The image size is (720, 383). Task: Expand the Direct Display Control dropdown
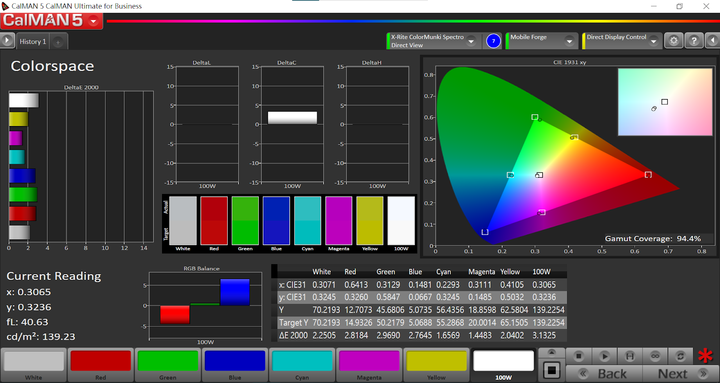click(x=654, y=41)
